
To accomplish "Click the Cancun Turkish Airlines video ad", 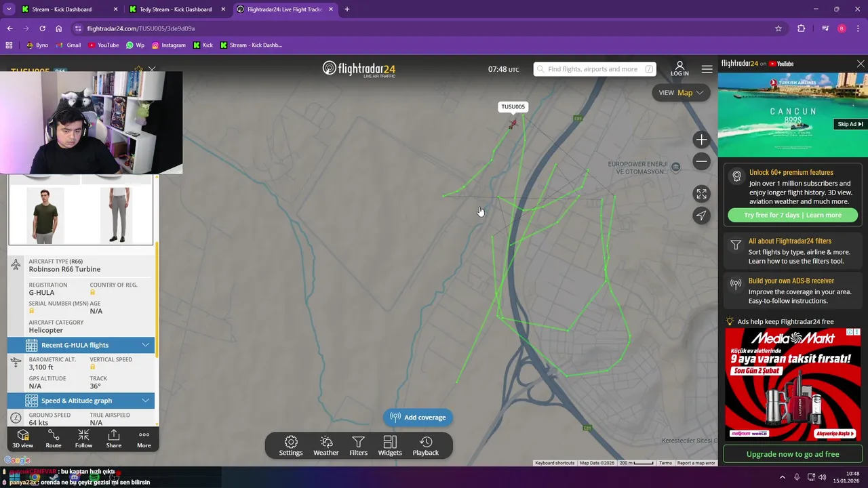I will (793, 115).
